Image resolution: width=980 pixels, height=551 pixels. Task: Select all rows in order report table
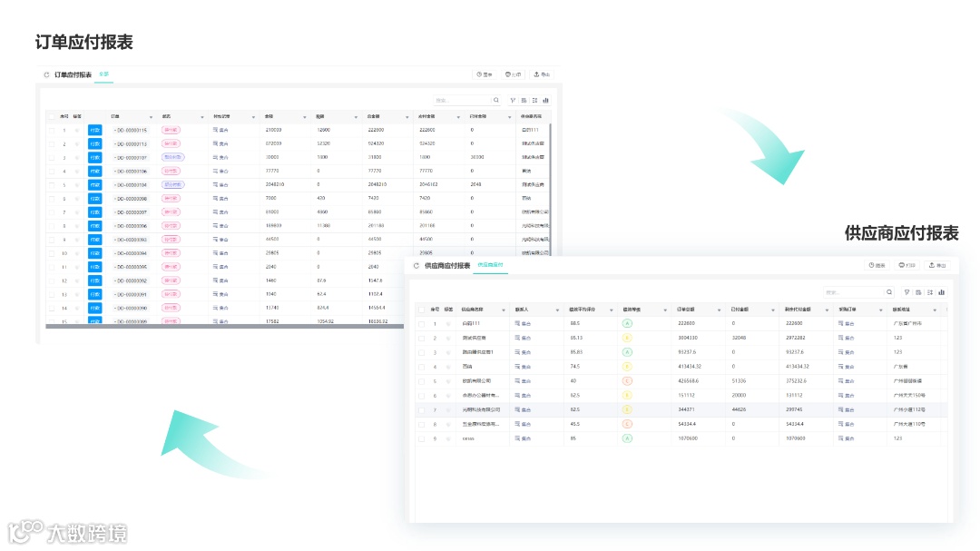(x=51, y=116)
